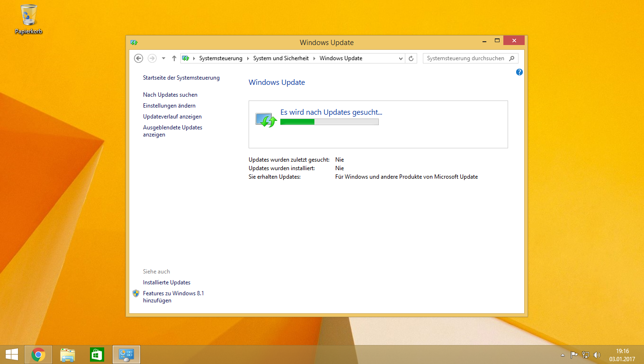Open Installierte Updates link
The width and height of the screenshot is (644, 364).
click(x=167, y=282)
